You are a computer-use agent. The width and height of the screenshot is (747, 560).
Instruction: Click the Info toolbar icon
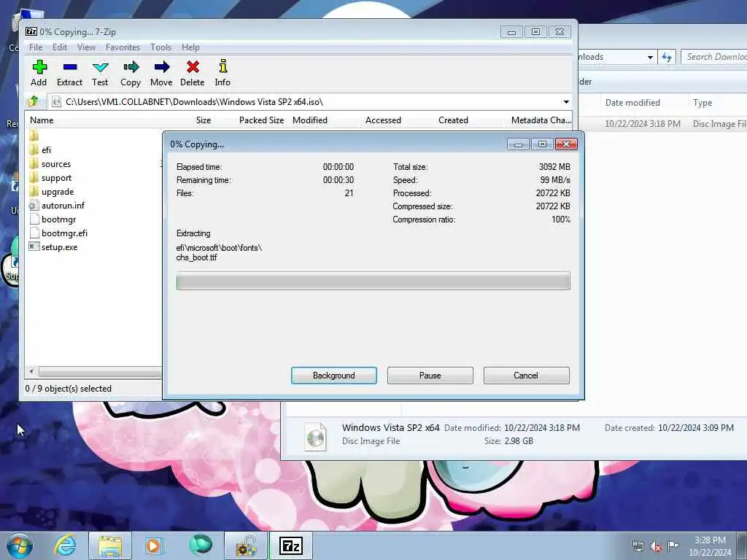(x=222, y=73)
